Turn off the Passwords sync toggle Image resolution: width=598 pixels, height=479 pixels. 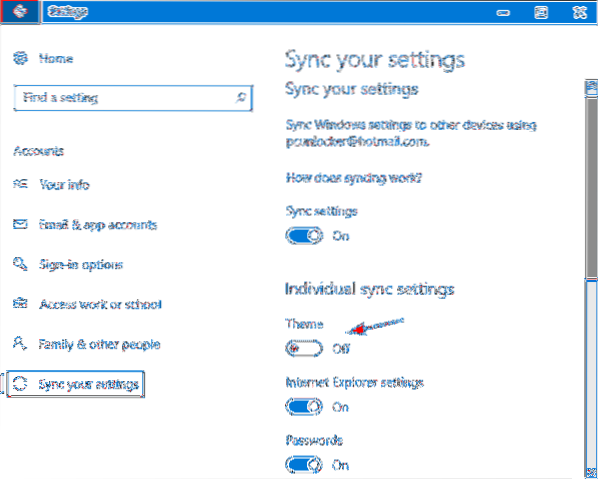[x=304, y=465]
